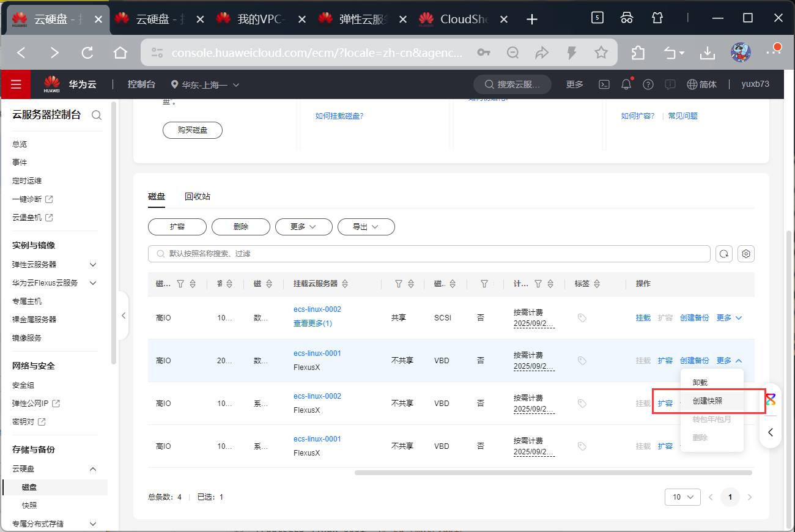Open table column settings gear icon
This screenshot has width=795, height=532.
click(x=746, y=254)
